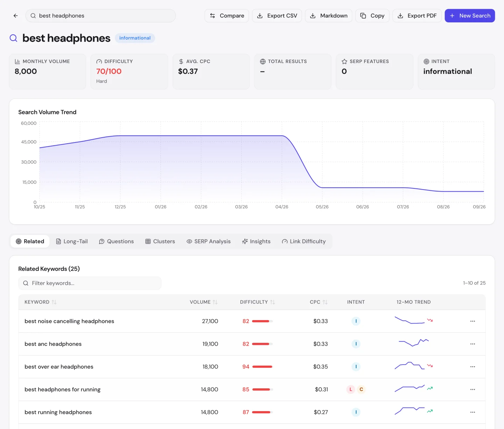504x429 pixels.
Task: Open the three-dot menu for best noise cancelling headphones
Action: [x=472, y=321]
